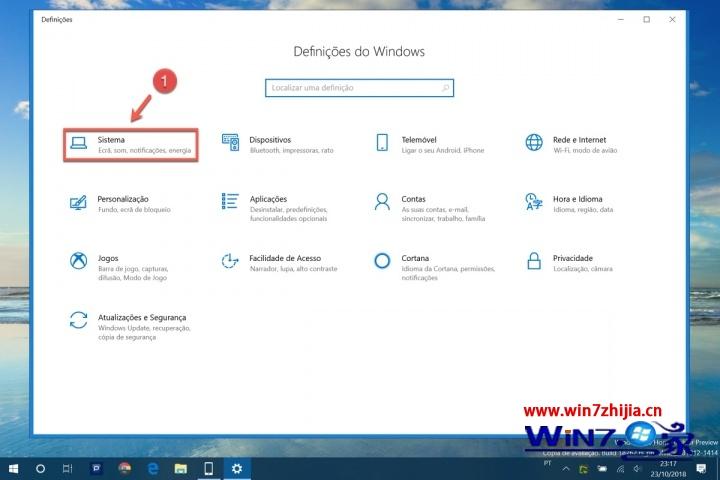
Task: Open the 'Contas' settings label
Action: click(x=413, y=199)
